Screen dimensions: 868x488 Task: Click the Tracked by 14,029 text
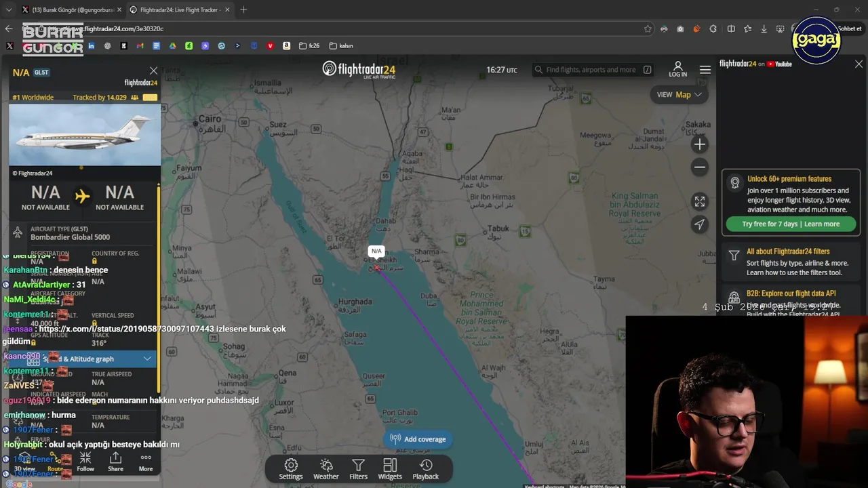pyautogui.click(x=100, y=98)
